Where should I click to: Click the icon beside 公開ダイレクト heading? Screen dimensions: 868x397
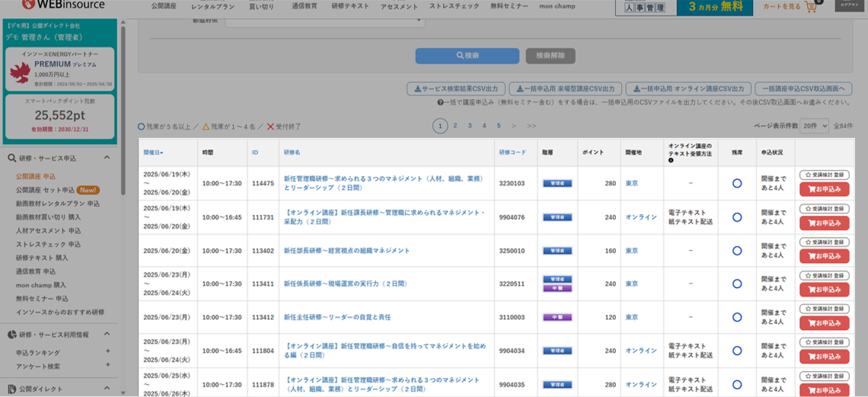[11, 389]
